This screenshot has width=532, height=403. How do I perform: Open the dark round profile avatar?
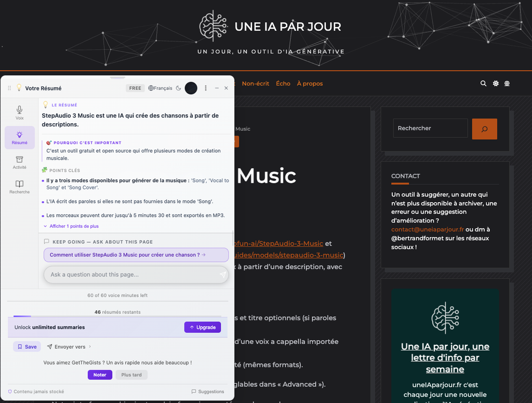click(x=191, y=88)
